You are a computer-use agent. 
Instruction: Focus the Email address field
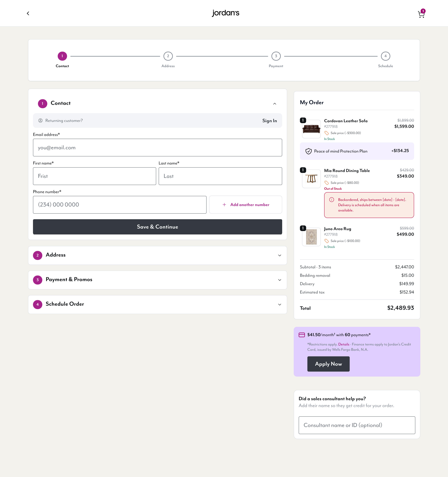pos(157,148)
